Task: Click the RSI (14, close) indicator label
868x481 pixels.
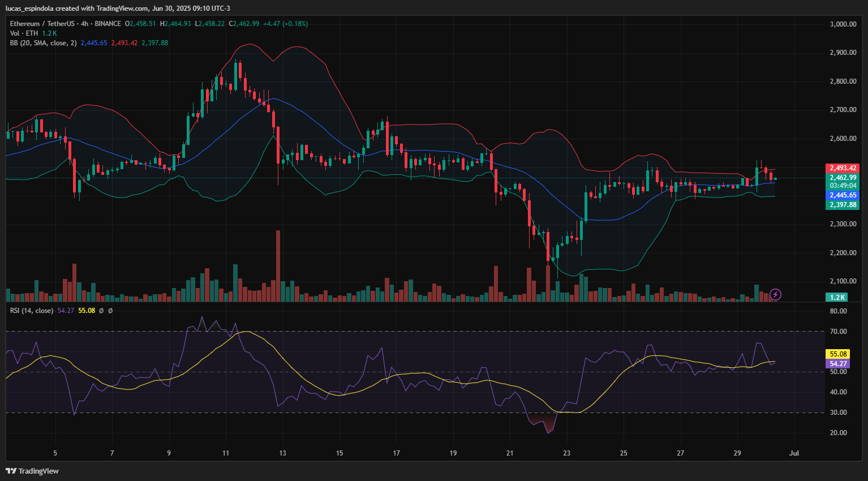Action: [x=32, y=311]
